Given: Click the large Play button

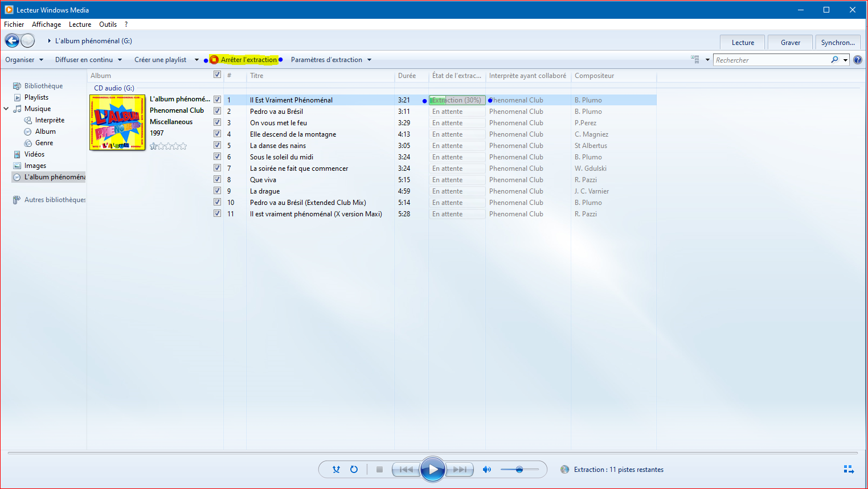Looking at the screenshot, I should click(x=433, y=470).
